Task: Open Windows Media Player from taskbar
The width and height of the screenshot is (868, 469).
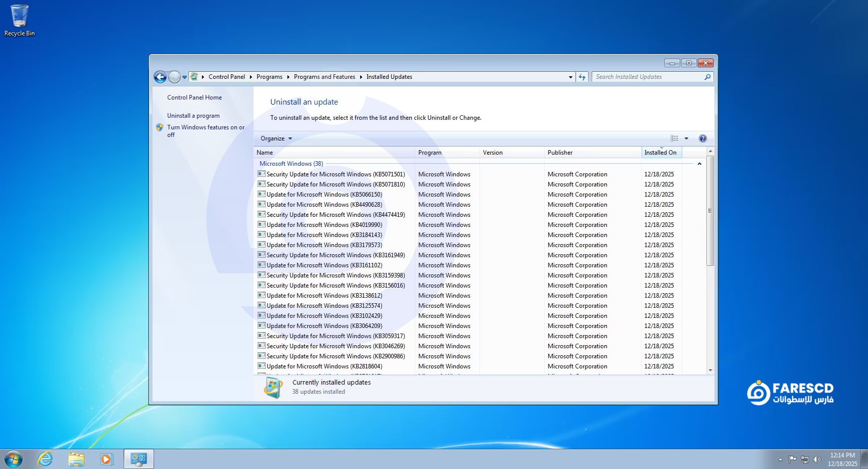Action: pos(106,459)
